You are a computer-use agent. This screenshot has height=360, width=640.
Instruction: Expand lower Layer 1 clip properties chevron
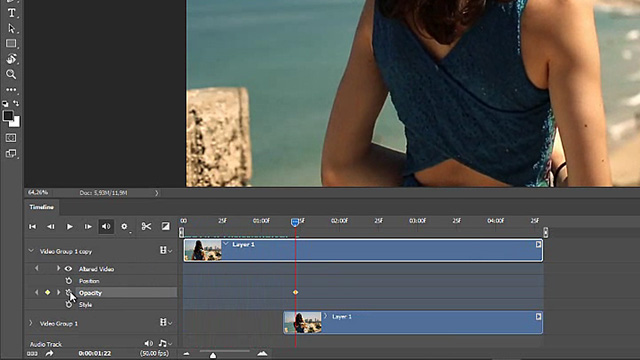tap(325, 316)
